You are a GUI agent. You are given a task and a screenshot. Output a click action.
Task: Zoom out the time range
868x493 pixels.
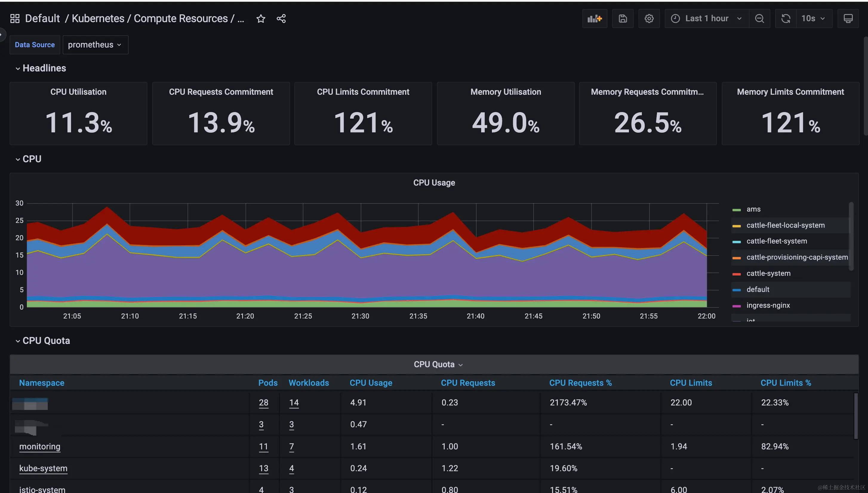pos(759,19)
